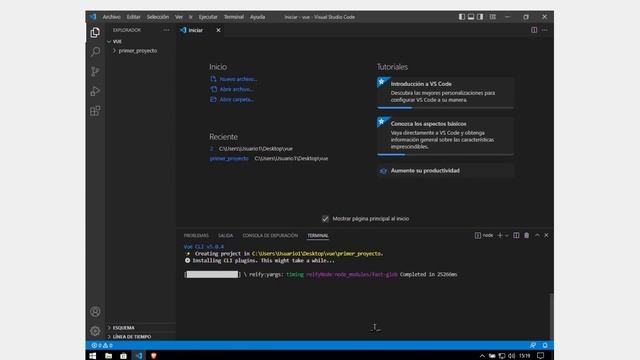Open Brave browser from taskbar
The height and width of the screenshot is (360, 640).
pos(153,356)
